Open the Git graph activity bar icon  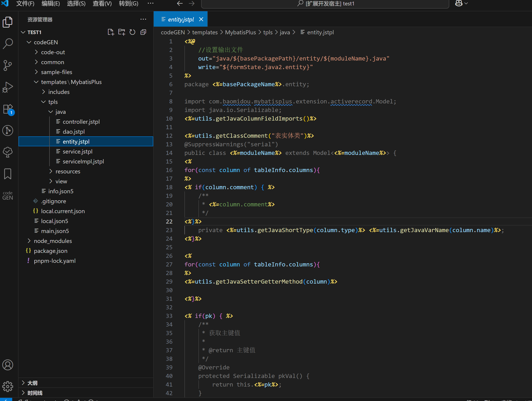8,131
